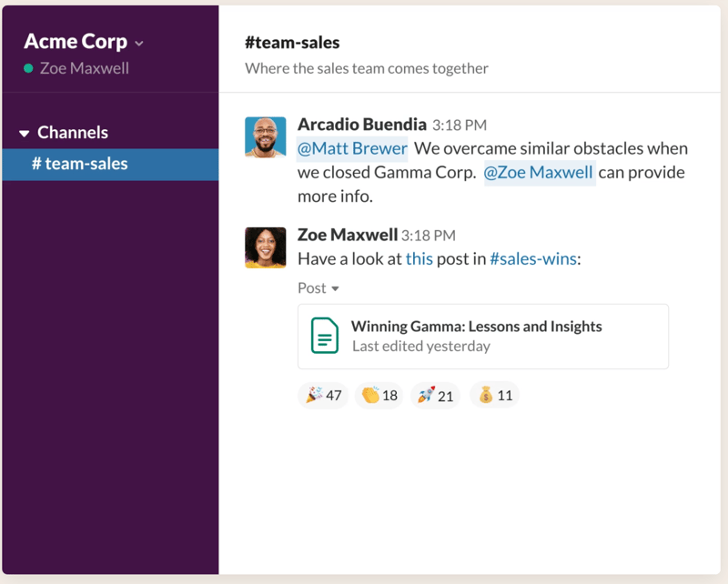Click the money bag reaction with 11
Screen dimensions: 728x584
(x=495, y=396)
